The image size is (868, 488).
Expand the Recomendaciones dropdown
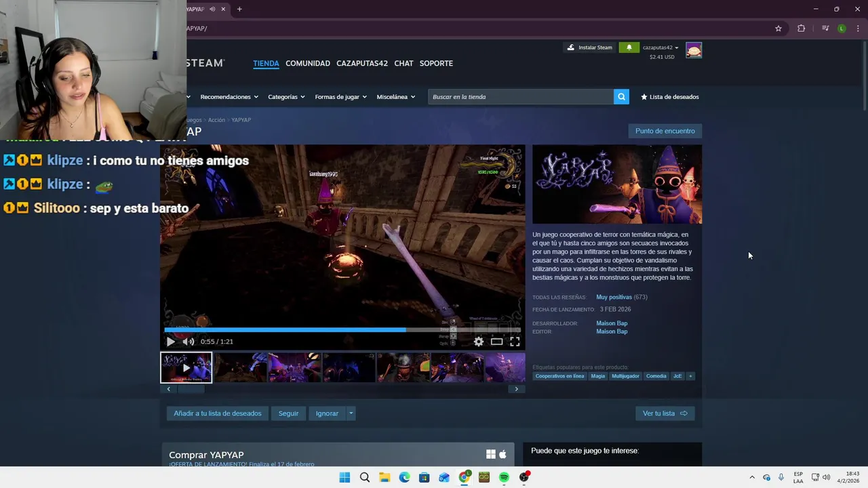(229, 97)
